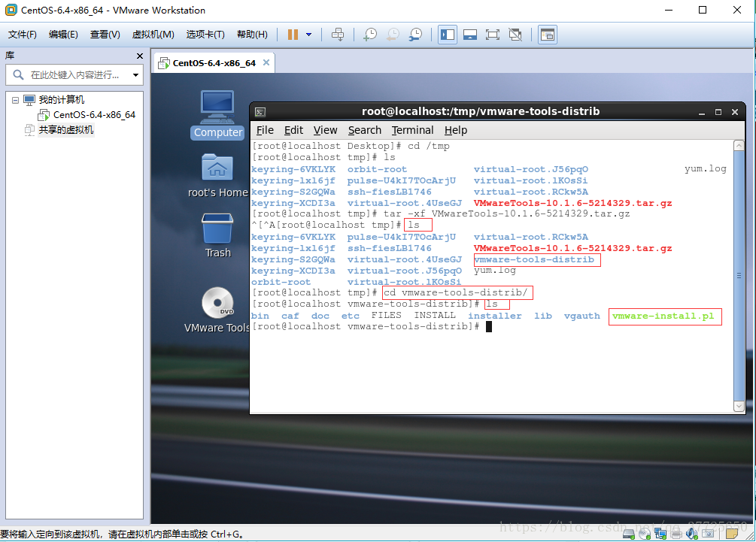Open the 编辑(E) menu
The height and width of the screenshot is (542, 756).
63,35
